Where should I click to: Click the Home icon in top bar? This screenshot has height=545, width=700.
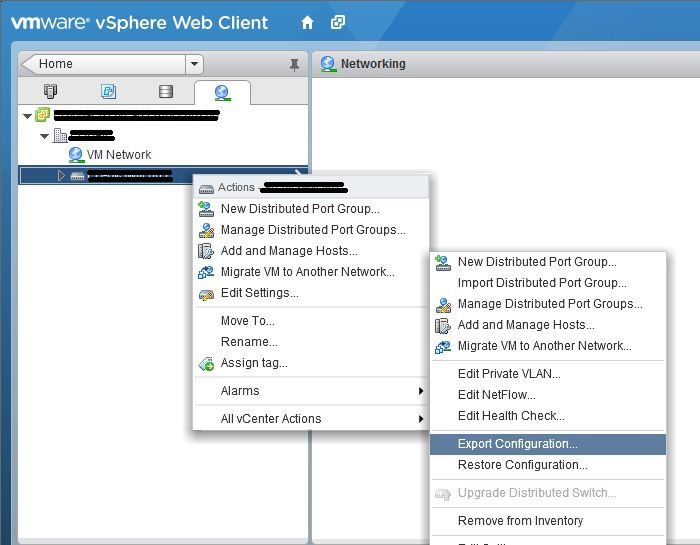pyautogui.click(x=308, y=22)
